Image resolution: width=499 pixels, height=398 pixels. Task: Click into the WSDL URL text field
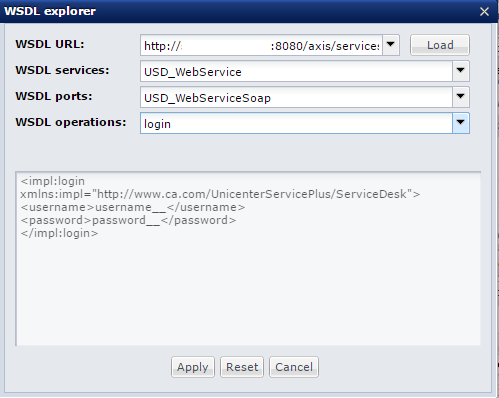click(x=261, y=45)
